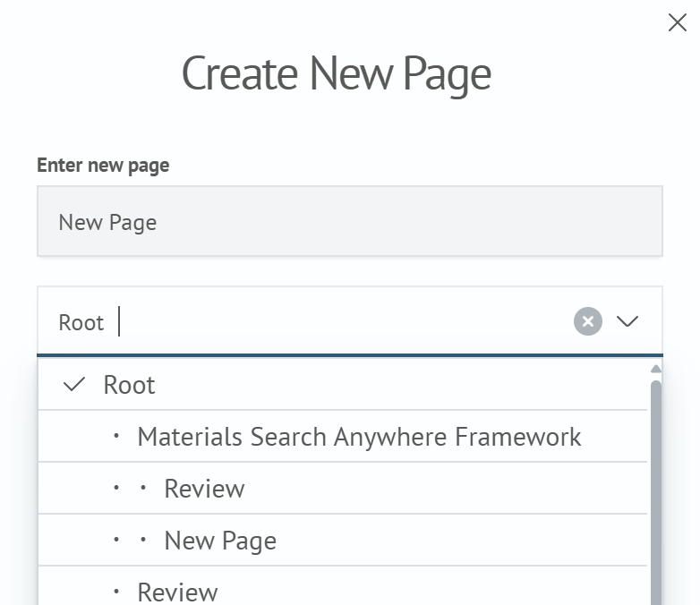Screen dimensions: 700x605
Task: Click the 'Enter new page' name field
Action: pos(350,221)
